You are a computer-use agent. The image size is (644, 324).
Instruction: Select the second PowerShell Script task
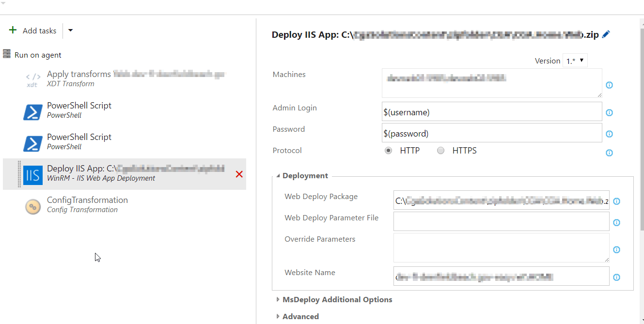pos(125,142)
